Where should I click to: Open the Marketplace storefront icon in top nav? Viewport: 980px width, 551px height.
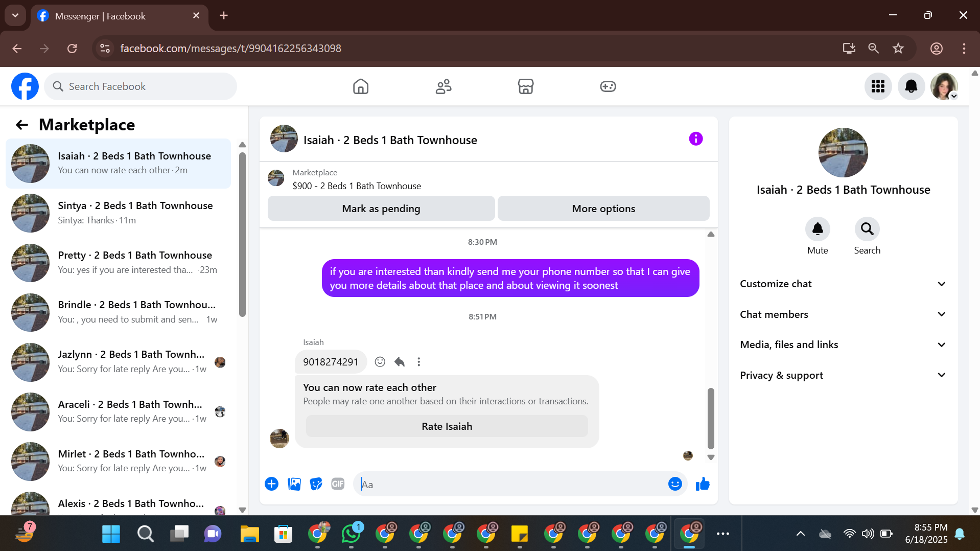pyautogui.click(x=526, y=86)
